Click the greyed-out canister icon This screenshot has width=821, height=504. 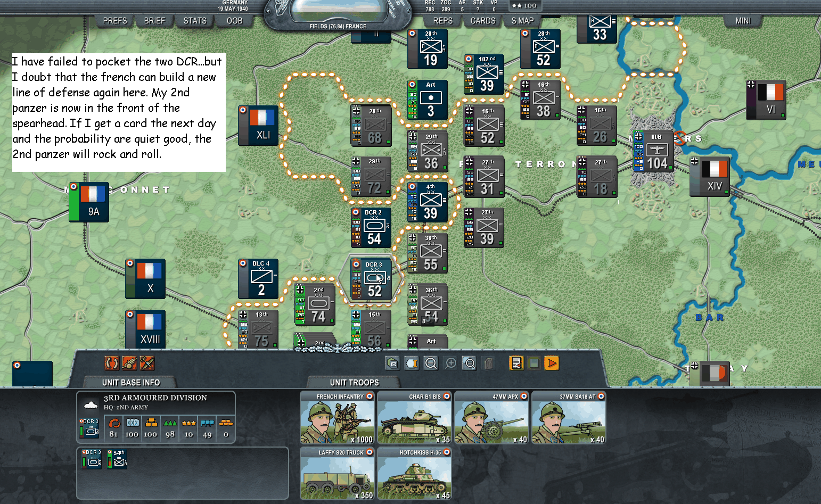[x=488, y=363]
